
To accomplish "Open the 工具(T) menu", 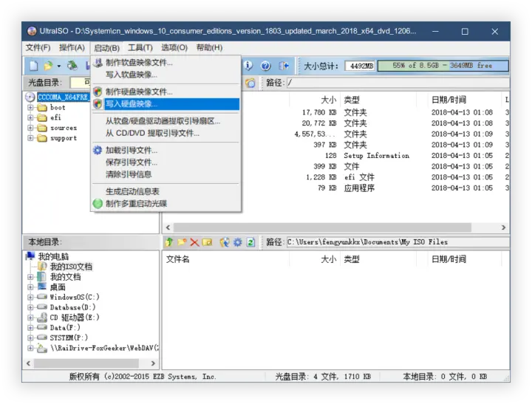I will pyautogui.click(x=140, y=48).
